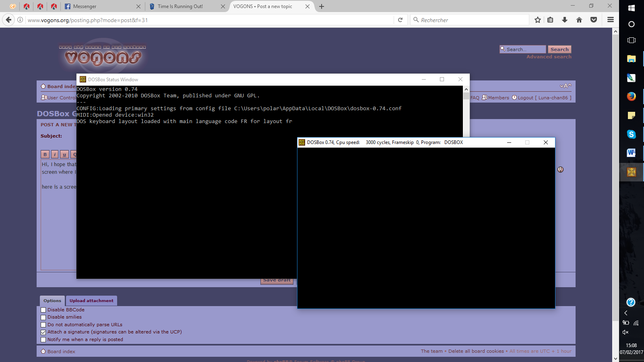Bookmark this page with the star icon
Viewport: 644px width, 362px height.
click(x=538, y=20)
